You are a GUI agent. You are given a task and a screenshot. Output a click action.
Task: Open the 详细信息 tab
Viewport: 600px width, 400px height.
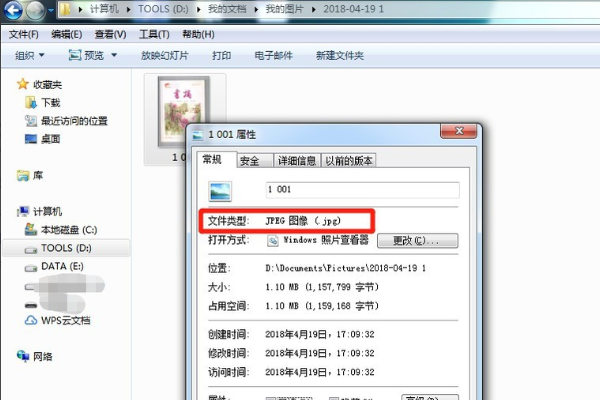pos(297,161)
